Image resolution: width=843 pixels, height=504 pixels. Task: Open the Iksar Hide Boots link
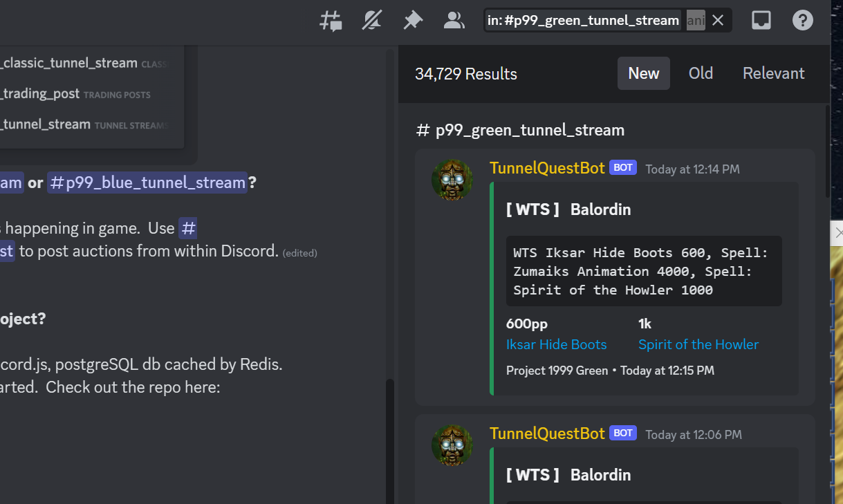pos(556,344)
